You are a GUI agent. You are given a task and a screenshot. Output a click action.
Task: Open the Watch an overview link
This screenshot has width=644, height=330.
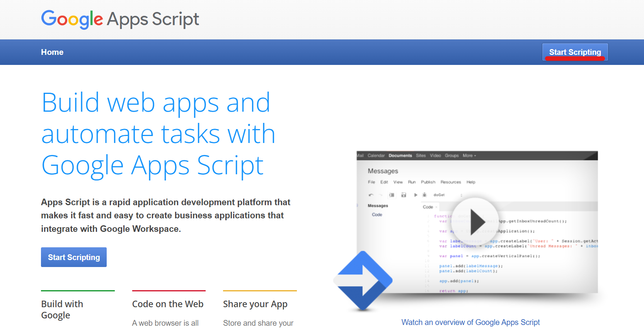[x=470, y=322]
